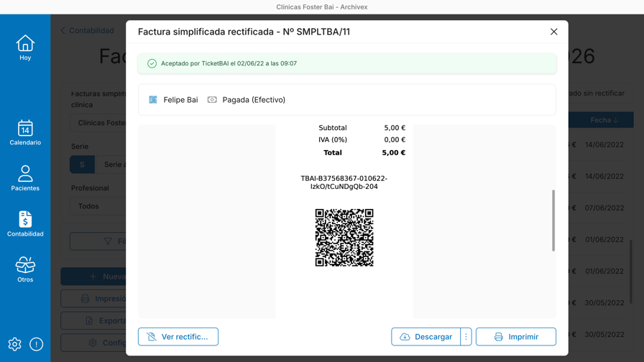This screenshot has width=644, height=362.
Task: Select the S series tab
Action: point(82,164)
